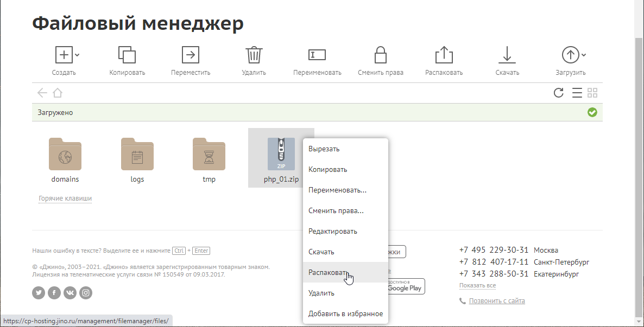
Task: Select Добавить в избранное menu entry
Action: (x=345, y=313)
